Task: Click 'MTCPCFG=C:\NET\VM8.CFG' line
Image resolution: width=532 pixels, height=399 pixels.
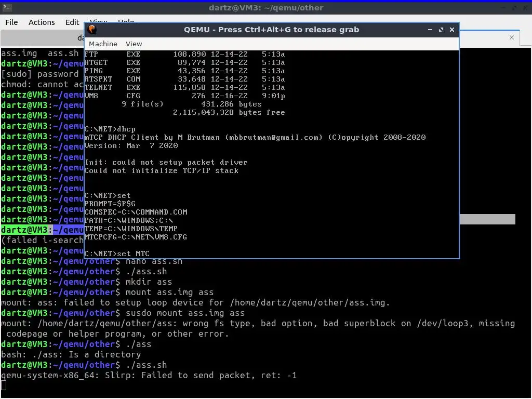Action: (x=136, y=237)
